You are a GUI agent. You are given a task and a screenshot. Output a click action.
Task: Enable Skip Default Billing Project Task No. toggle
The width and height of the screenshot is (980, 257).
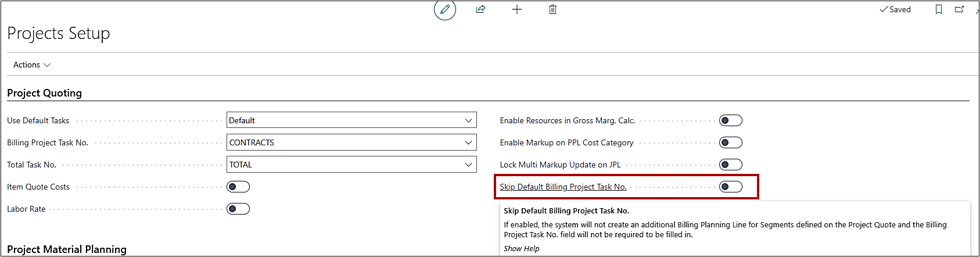(730, 187)
